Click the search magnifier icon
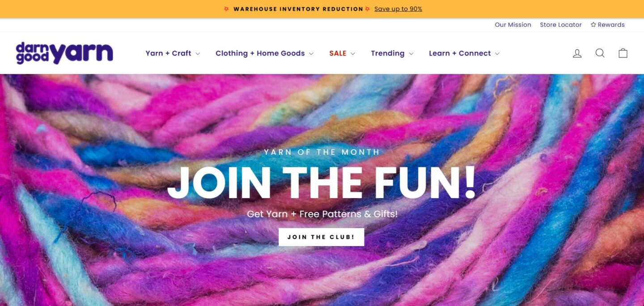This screenshot has width=644, height=306. 600,53
